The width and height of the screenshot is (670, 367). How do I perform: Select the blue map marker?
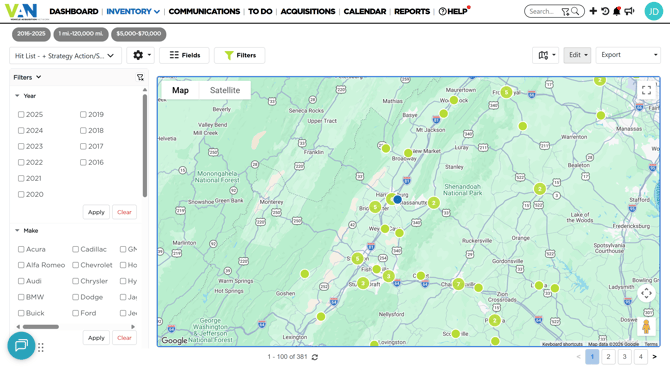pos(397,200)
